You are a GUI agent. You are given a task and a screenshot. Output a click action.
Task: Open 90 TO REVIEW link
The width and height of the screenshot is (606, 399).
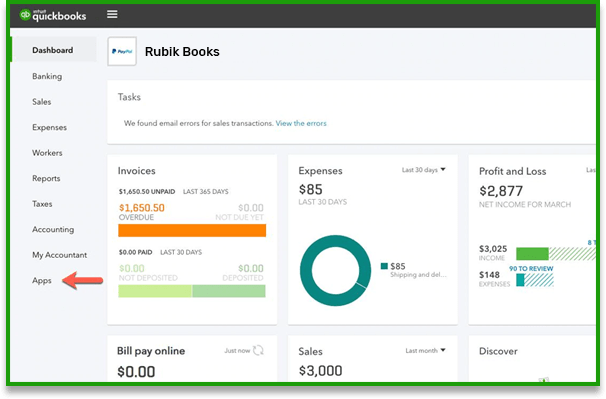coord(531,268)
